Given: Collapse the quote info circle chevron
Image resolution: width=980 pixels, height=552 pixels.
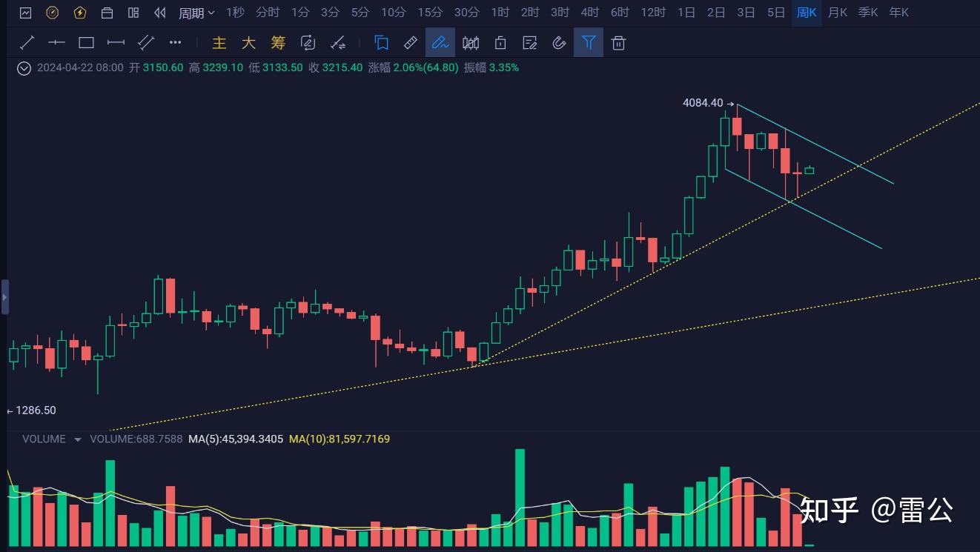Looking at the screenshot, I should point(24,67).
